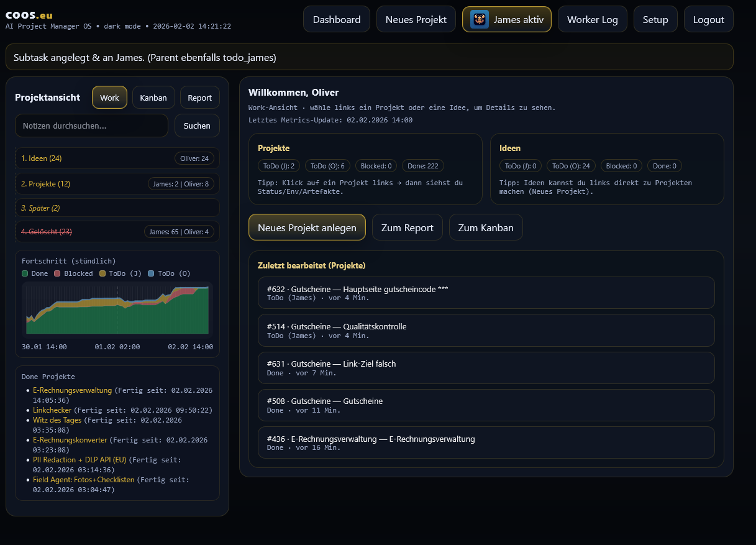
Task: Open the Worker Log
Action: (x=592, y=19)
